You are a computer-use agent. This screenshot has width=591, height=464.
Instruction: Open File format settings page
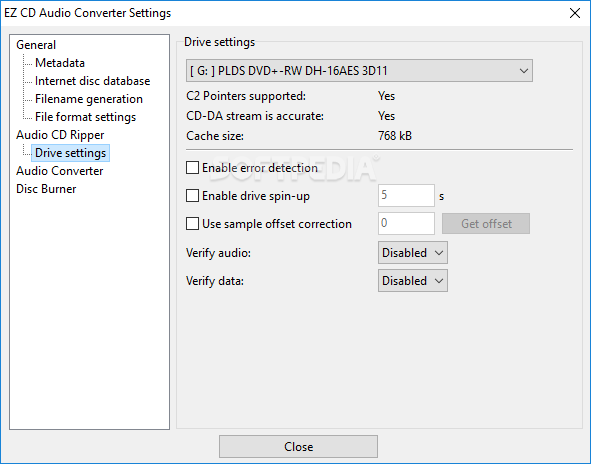tap(85, 117)
